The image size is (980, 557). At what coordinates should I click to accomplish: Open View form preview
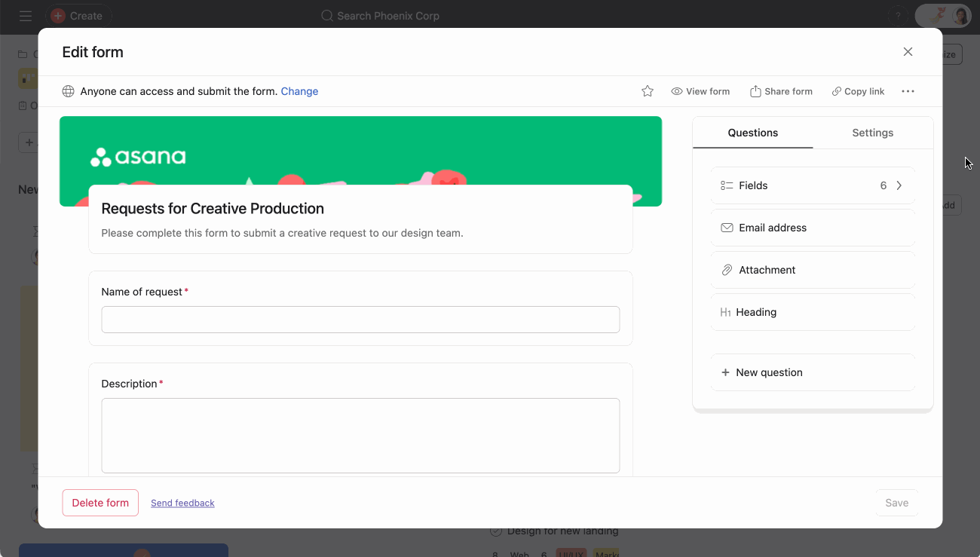click(700, 90)
